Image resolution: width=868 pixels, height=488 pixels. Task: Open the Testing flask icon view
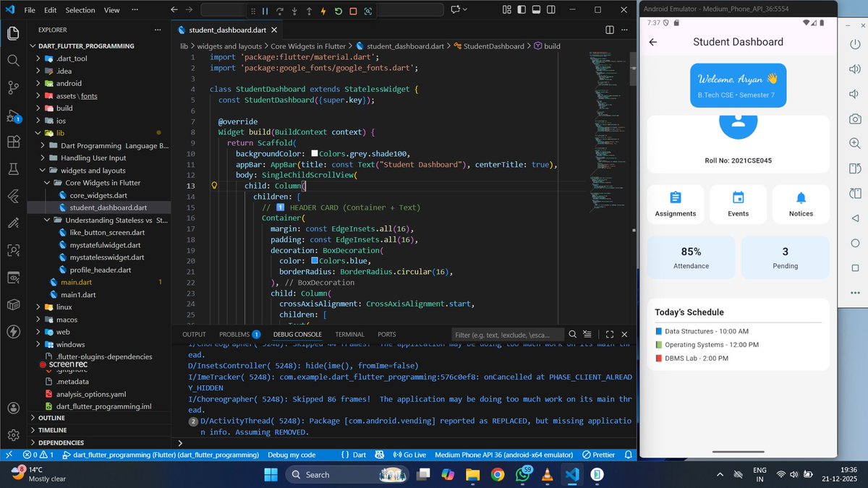point(13,169)
